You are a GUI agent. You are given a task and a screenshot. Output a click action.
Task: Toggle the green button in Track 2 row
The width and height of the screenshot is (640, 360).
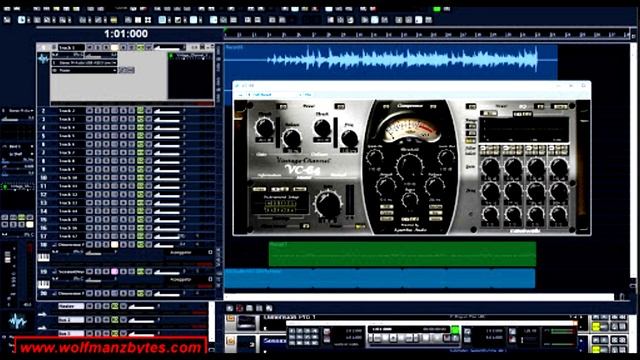click(140, 111)
